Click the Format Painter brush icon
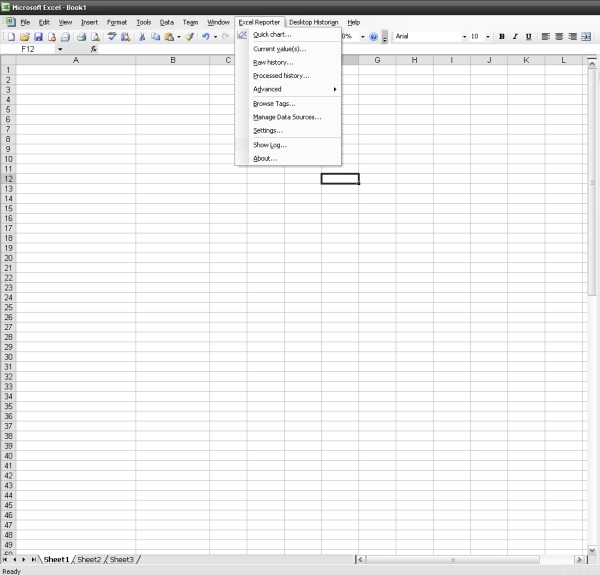Viewport: 600px width, 575px height. point(189,37)
